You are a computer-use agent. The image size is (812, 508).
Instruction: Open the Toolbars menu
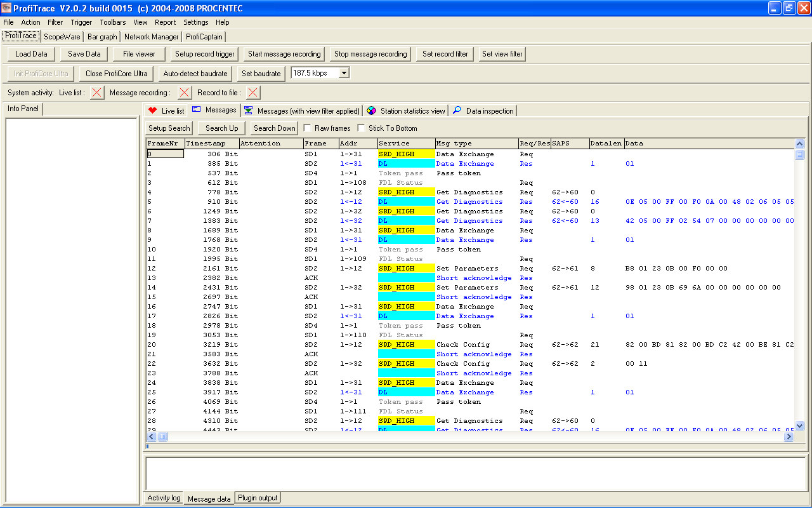pyautogui.click(x=113, y=22)
